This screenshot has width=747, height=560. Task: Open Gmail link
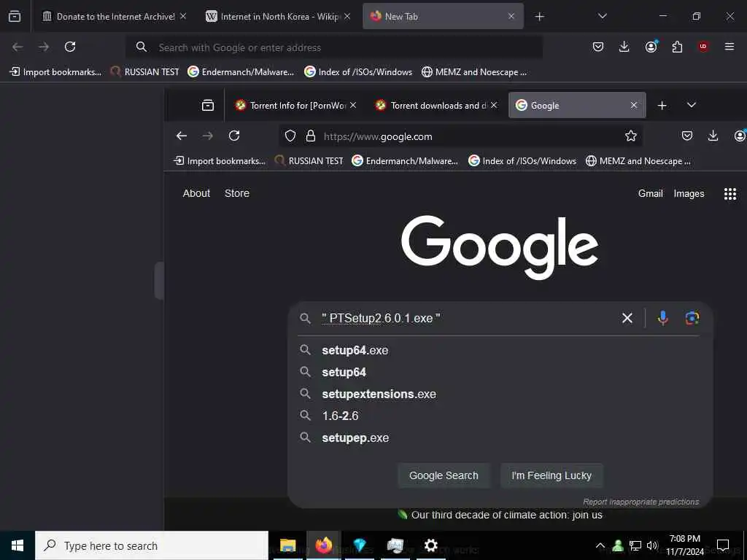tap(650, 193)
